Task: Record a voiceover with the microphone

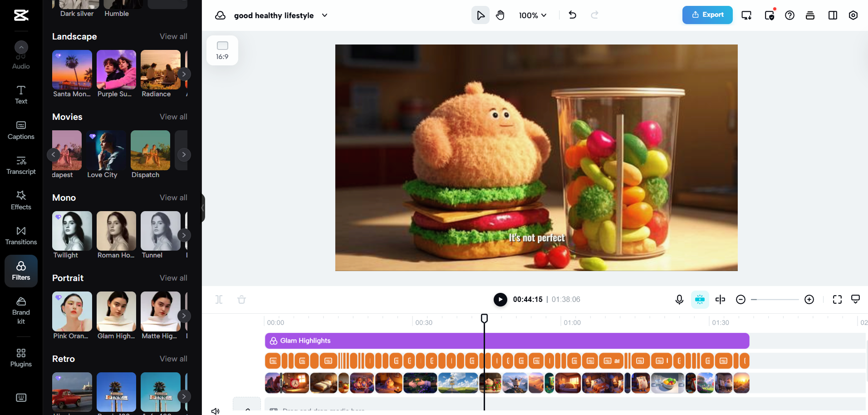Action: [679, 299]
